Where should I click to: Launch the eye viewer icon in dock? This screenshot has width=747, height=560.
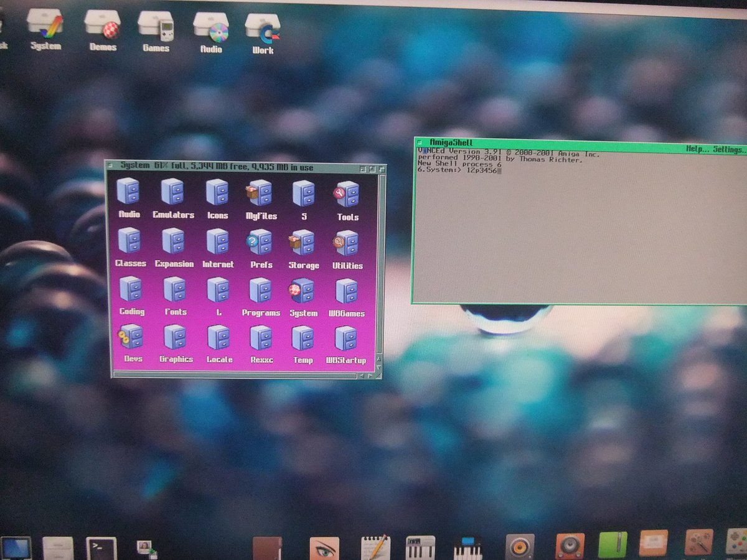(x=324, y=549)
